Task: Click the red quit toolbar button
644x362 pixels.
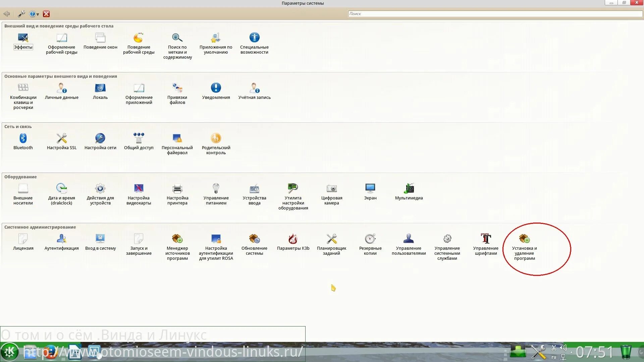Action: [46, 14]
